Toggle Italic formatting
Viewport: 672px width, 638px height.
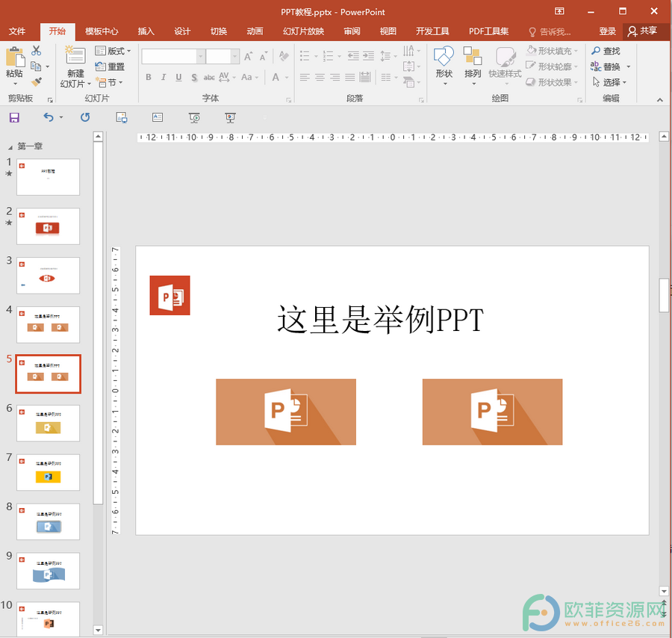click(x=164, y=77)
